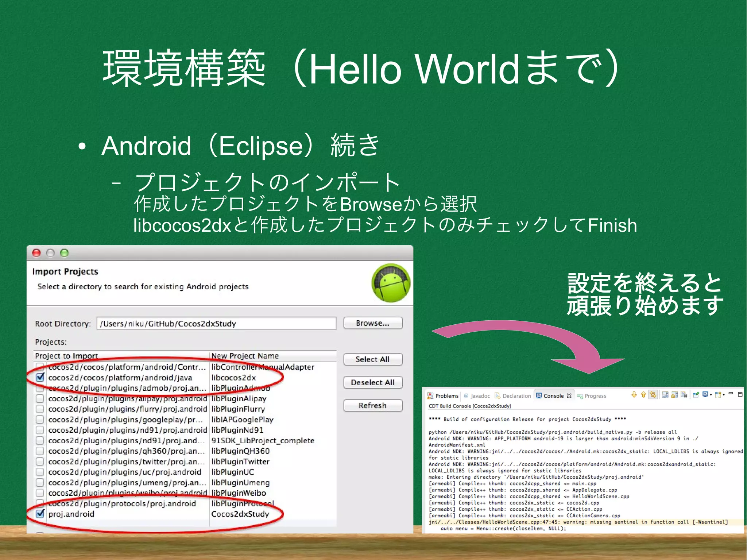Image resolution: width=747 pixels, height=560 pixels.
Task: Select the cocos2d/plugin/plugins/nd91/proj.android path
Action: coord(128,430)
